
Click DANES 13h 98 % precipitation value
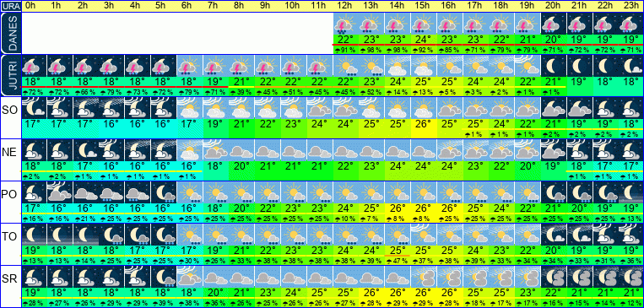[x=371, y=50]
